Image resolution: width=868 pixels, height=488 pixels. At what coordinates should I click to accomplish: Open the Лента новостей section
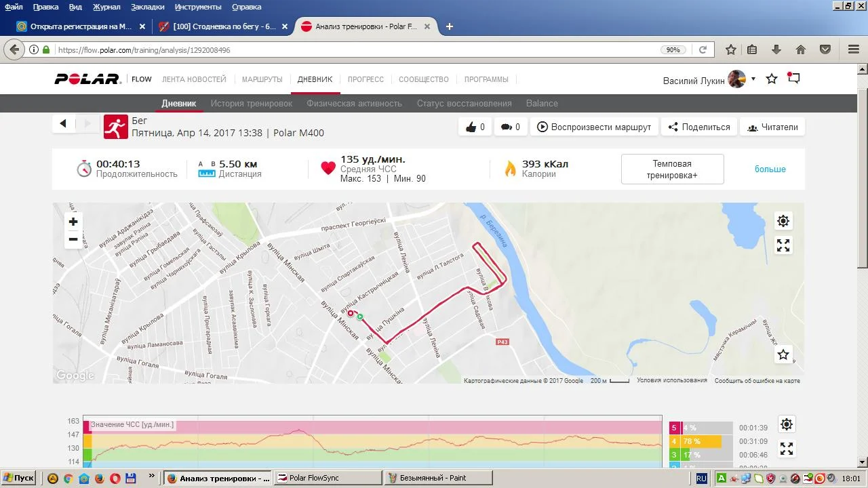(194, 79)
